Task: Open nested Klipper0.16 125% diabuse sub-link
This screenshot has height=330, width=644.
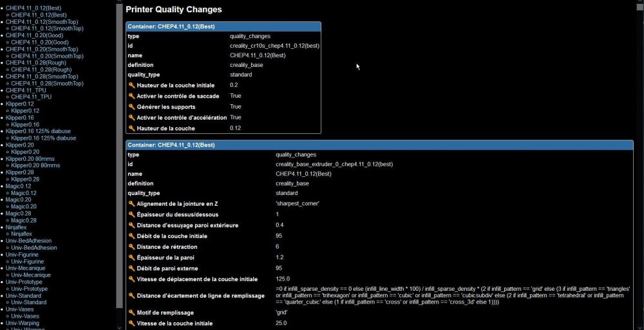Action: [44, 138]
